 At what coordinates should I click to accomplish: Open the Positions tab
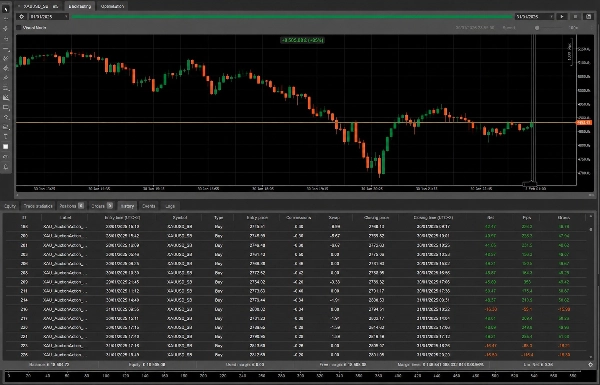tap(72, 206)
